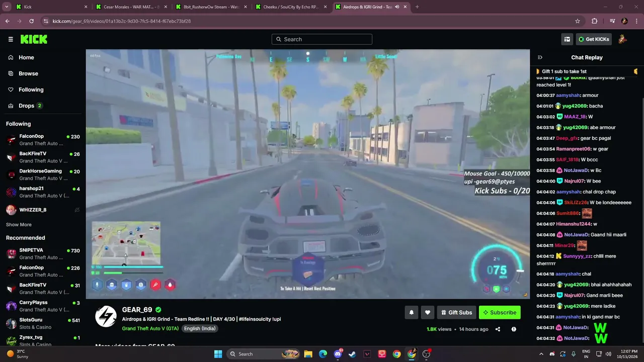Image resolution: width=644 pixels, height=362 pixels.
Task: Switch to the Cheeku / SoulCity tab
Action: click(x=291, y=7)
